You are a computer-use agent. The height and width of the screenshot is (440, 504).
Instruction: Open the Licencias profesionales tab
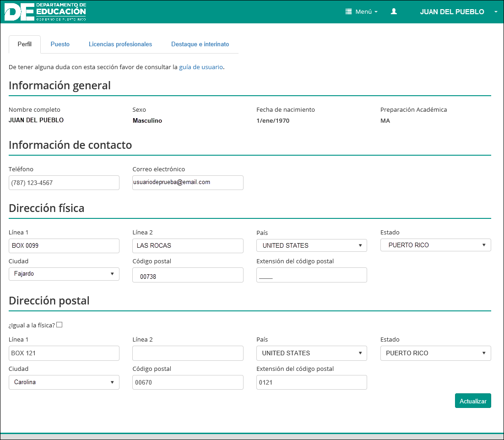(x=120, y=44)
